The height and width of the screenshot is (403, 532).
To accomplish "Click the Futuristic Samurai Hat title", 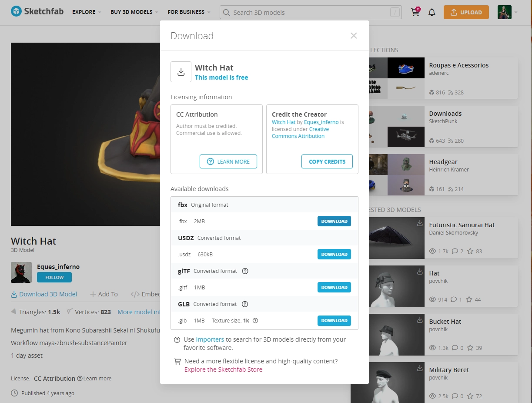I will (462, 225).
